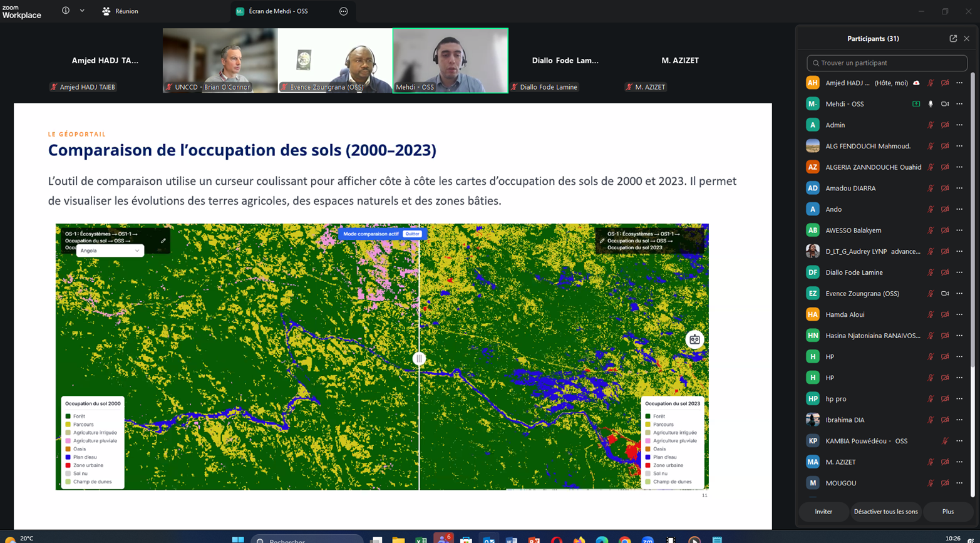Click ALGERIA ZANNDOUCHE Ouahid in participants list
The image size is (980, 543).
pos(873,167)
